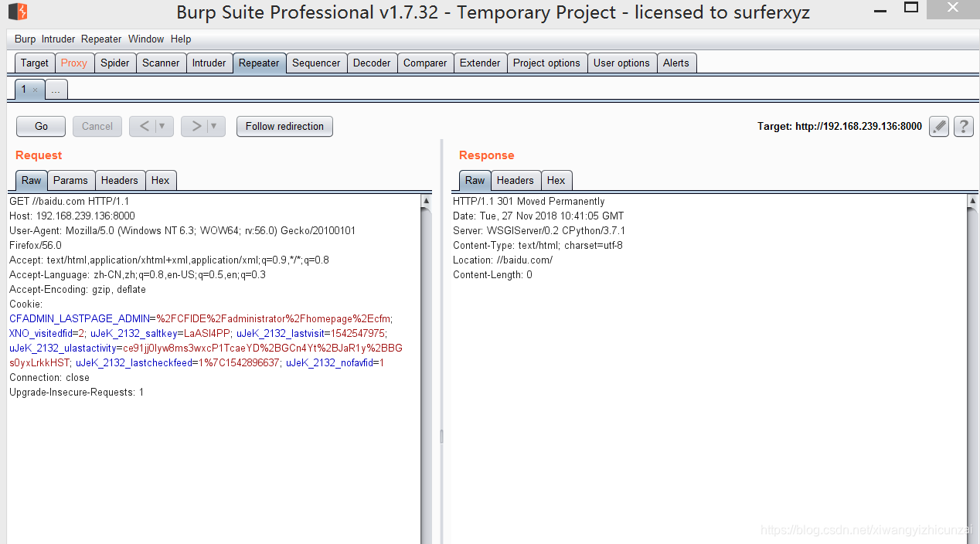Open the Alerts tab
This screenshot has height=544, width=980.
coord(676,63)
